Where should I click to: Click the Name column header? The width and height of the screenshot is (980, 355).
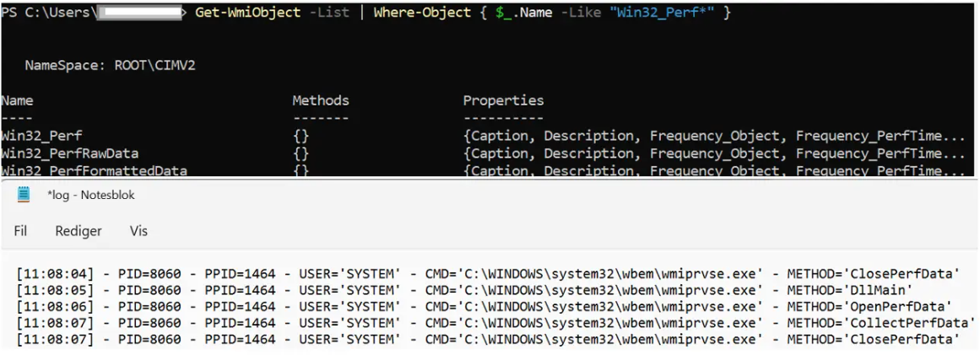click(17, 100)
